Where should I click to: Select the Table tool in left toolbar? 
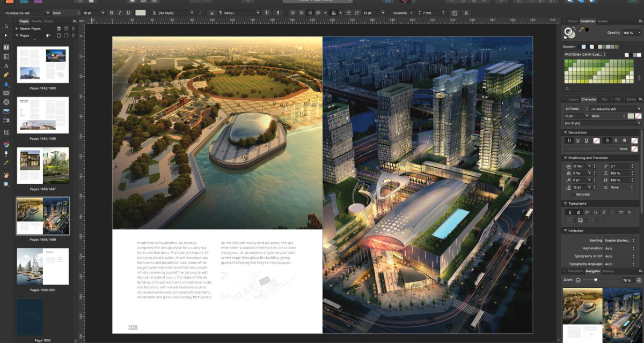coord(6,56)
